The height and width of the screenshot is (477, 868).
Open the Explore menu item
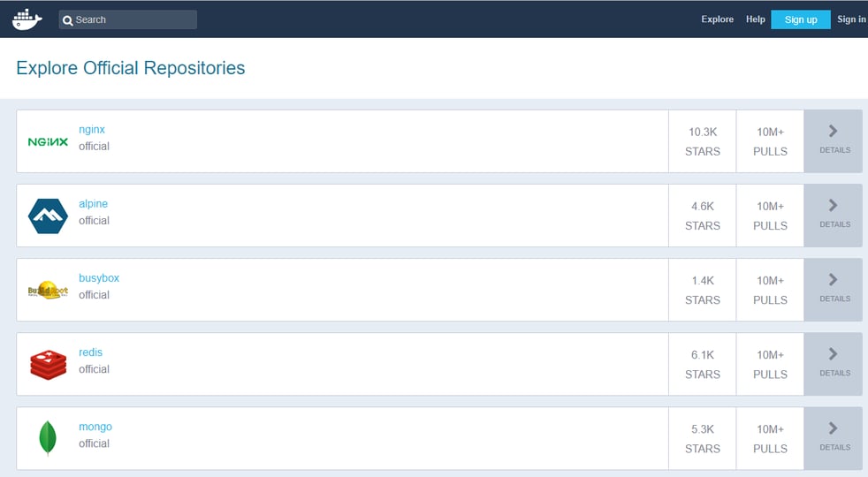coord(717,19)
